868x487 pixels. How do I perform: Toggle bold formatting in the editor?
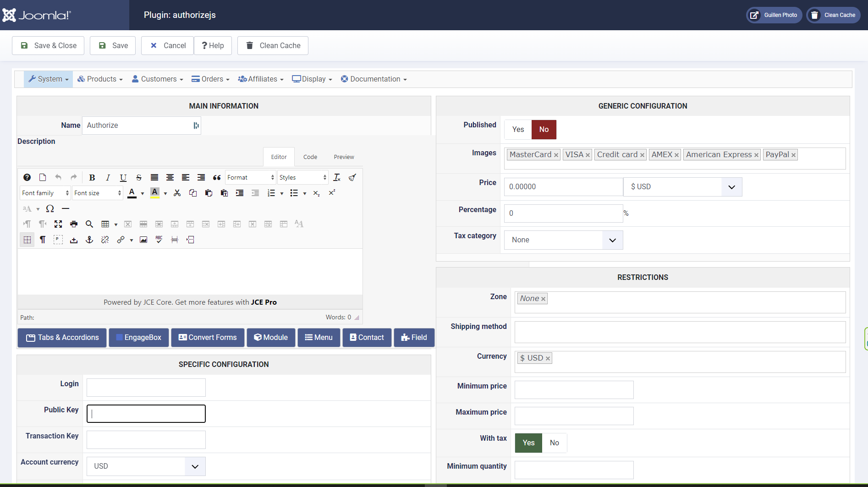point(92,178)
